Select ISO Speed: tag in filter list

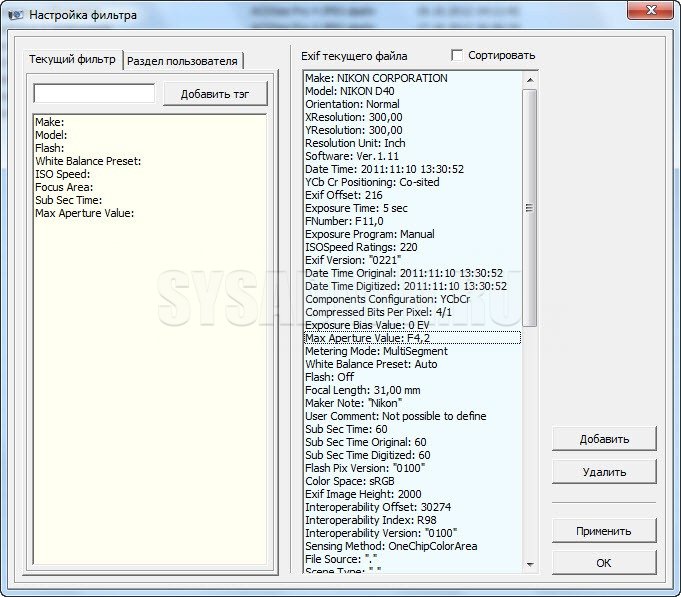[65, 174]
